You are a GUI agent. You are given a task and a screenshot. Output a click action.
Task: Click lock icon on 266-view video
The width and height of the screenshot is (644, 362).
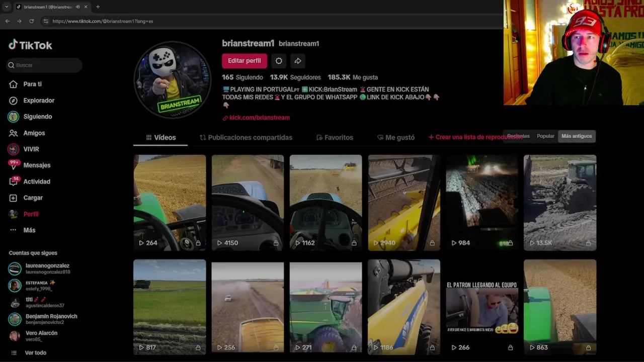pyautogui.click(x=510, y=347)
